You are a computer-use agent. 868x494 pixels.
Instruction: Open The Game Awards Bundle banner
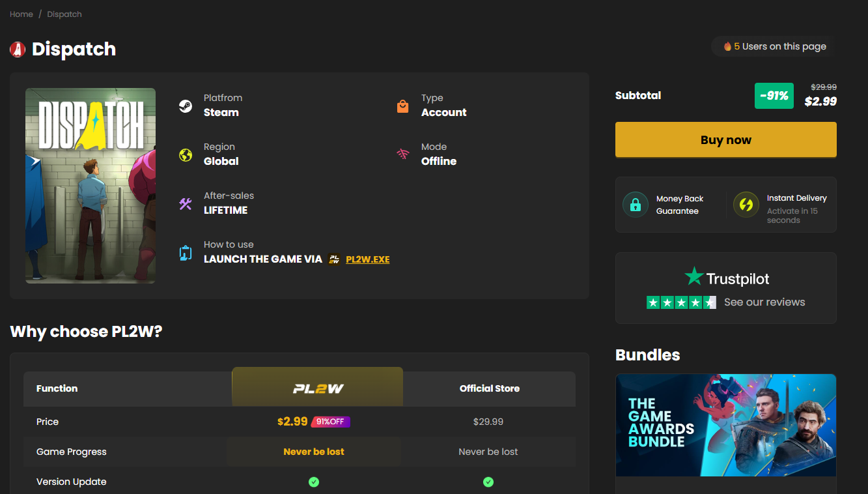[x=726, y=425]
